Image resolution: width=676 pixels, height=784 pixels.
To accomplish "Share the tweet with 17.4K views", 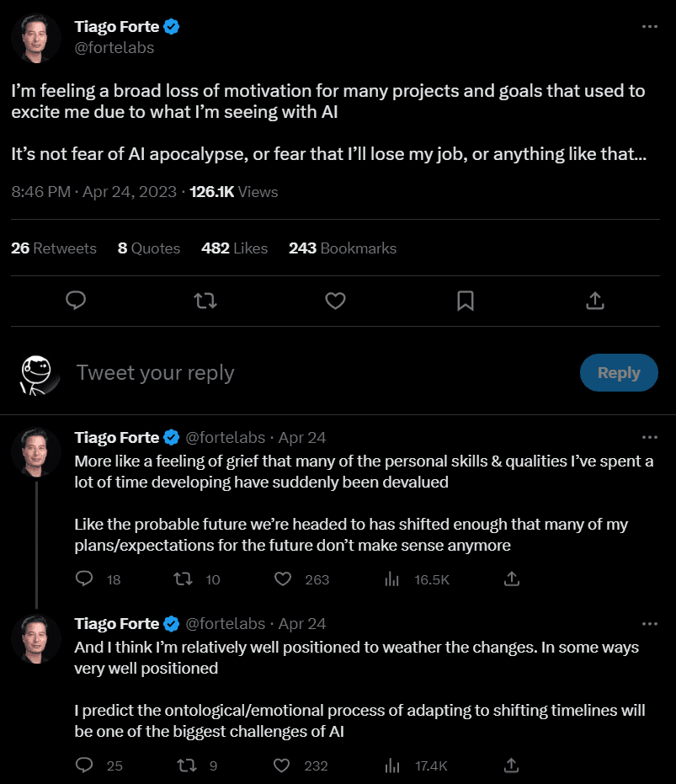I will (x=511, y=765).
